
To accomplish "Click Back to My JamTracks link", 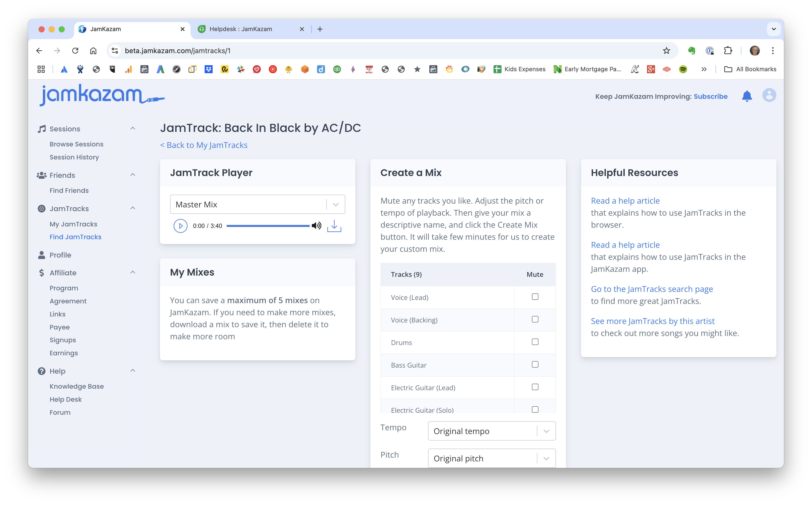I will [204, 145].
